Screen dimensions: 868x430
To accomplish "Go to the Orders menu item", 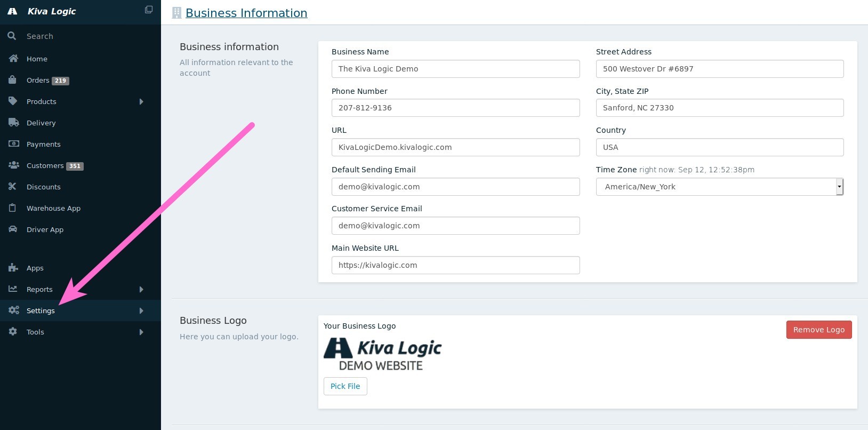I will tap(81, 80).
